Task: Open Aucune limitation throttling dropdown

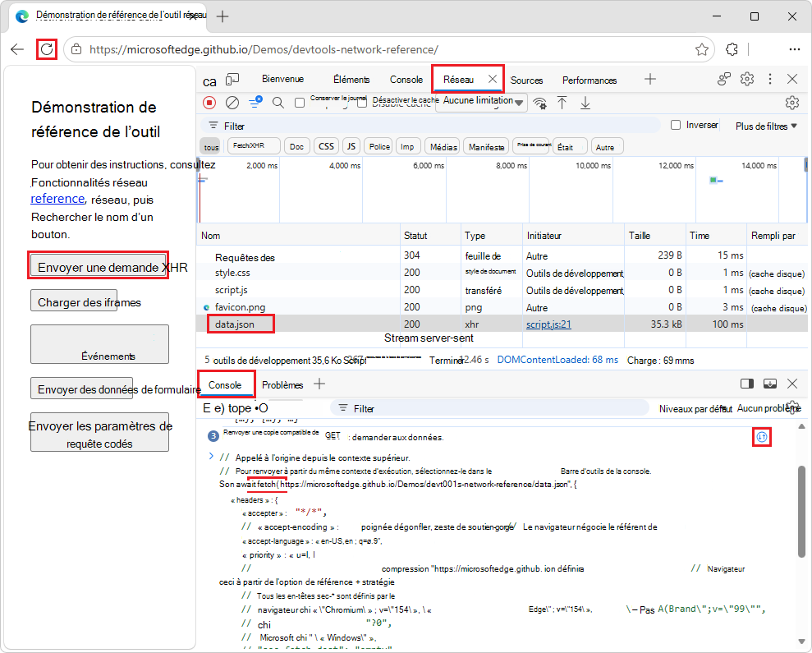Action: [x=482, y=102]
